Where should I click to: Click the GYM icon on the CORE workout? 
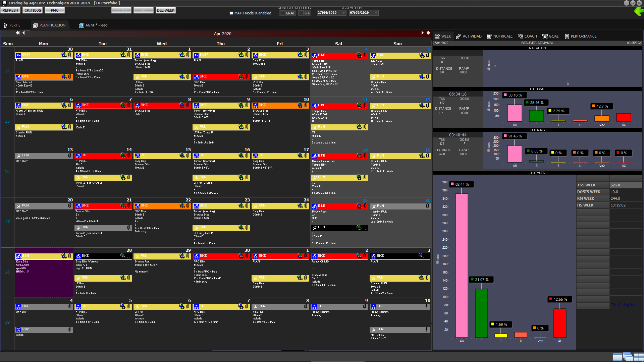tap(19, 329)
